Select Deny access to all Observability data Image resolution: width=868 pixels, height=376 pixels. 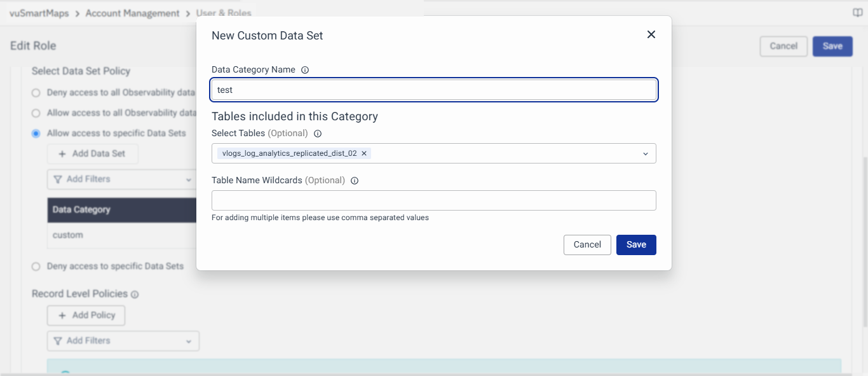36,93
